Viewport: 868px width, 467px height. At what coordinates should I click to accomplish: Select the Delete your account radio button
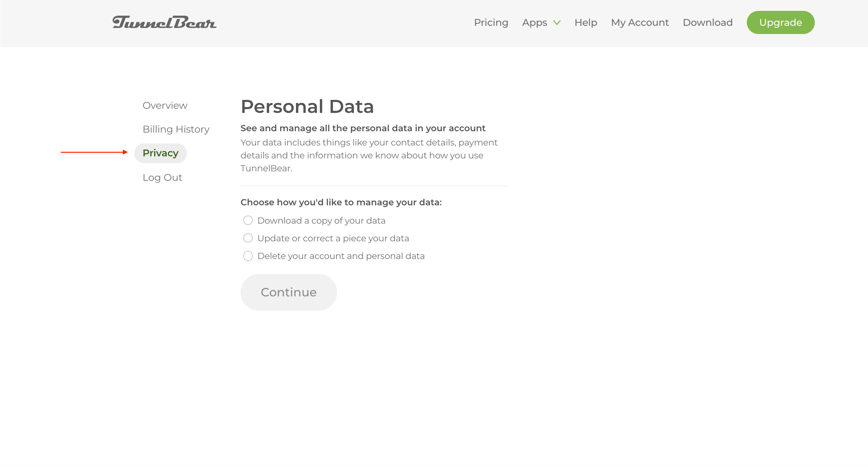tap(248, 256)
